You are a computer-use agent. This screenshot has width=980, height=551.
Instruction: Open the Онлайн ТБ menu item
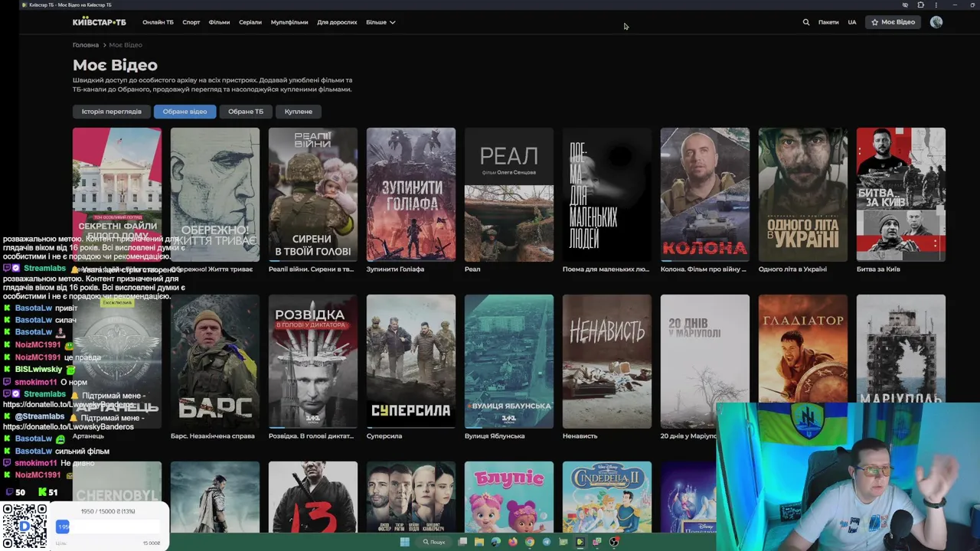click(158, 22)
